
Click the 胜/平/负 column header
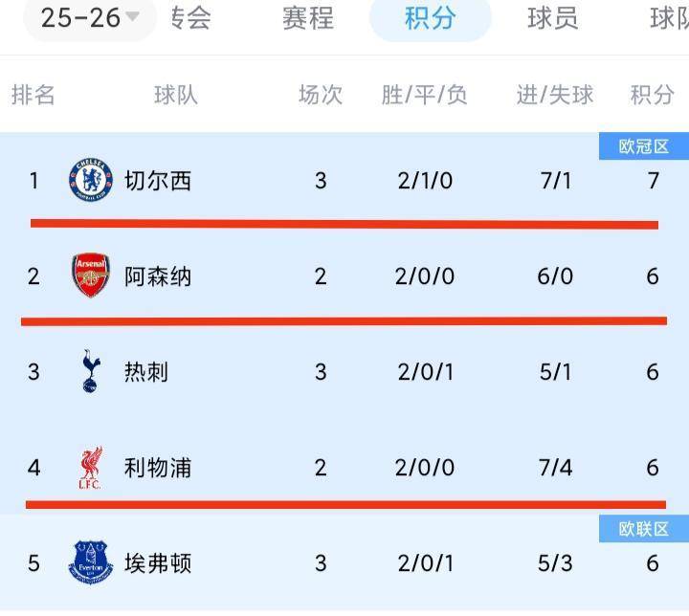425,95
